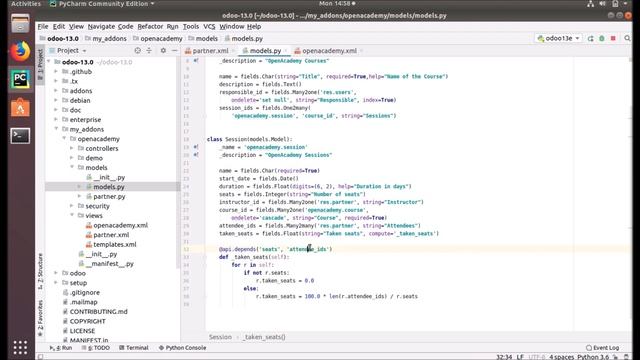The image size is (640, 360).
Task: Click the Session structure breadcrumb
Action: (220, 337)
